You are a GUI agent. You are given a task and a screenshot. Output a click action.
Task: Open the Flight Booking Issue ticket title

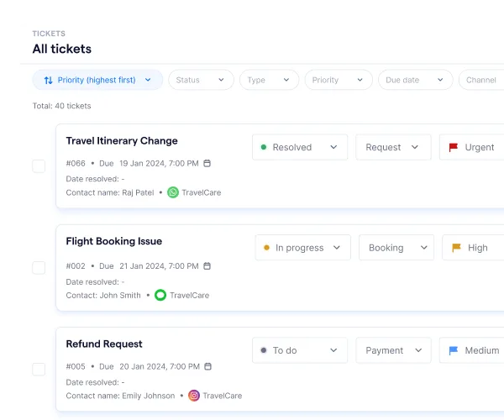coord(113,241)
